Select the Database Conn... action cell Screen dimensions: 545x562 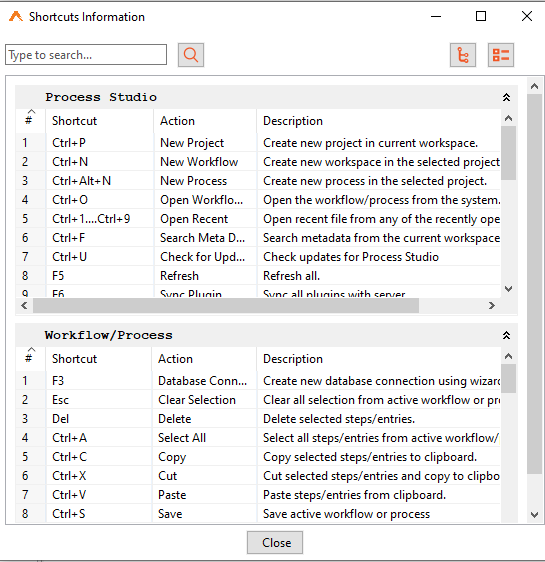click(204, 381)
